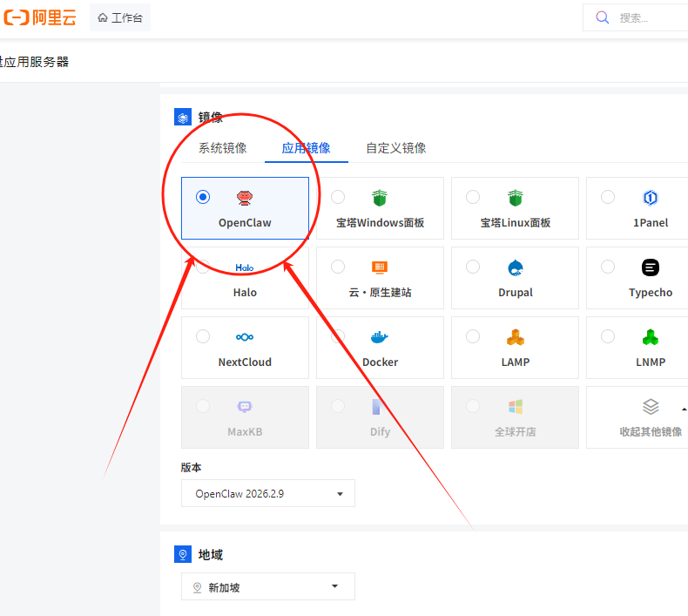Image resolution: width=688 pixels, height=616 pixels.
Task: Click the 全球开店 disabled card label
Action: tap(515, 431)
